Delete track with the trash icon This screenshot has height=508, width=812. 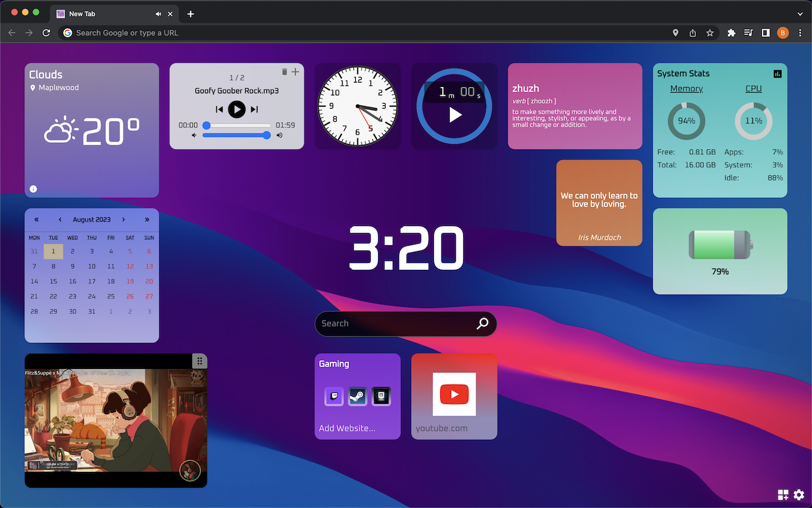pyautogui.click(x=284, y=72)
